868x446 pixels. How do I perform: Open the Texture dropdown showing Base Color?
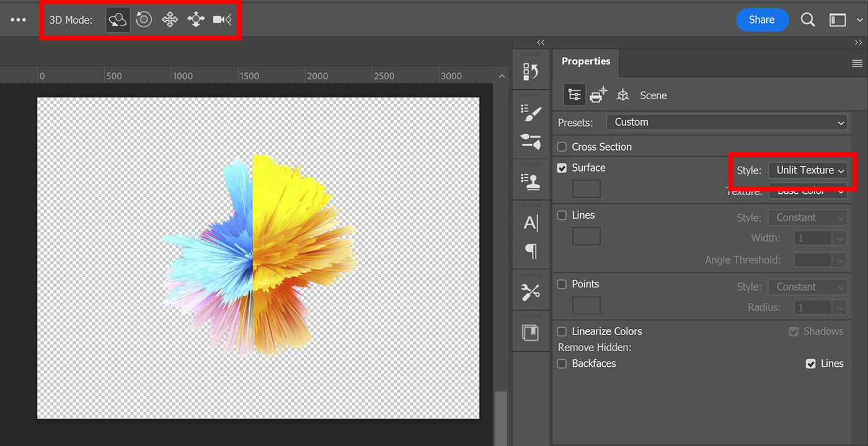pyautogui.click(x=808, y=191)
